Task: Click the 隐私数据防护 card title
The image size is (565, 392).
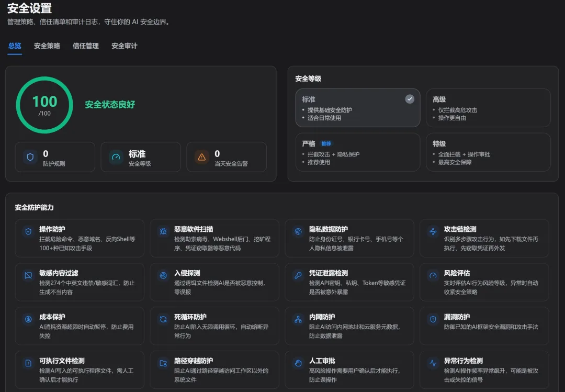Action: coord(329,229)
